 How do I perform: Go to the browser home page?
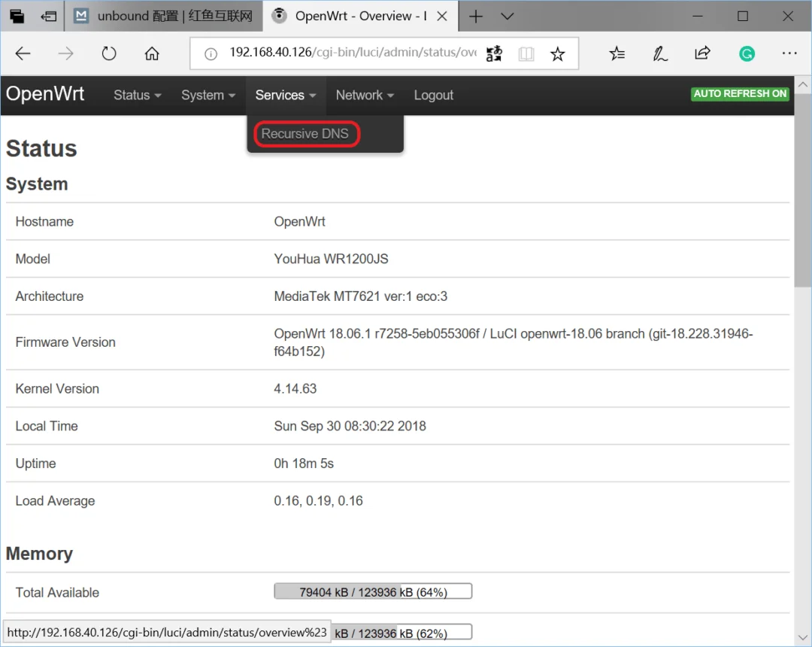point(152,53)
